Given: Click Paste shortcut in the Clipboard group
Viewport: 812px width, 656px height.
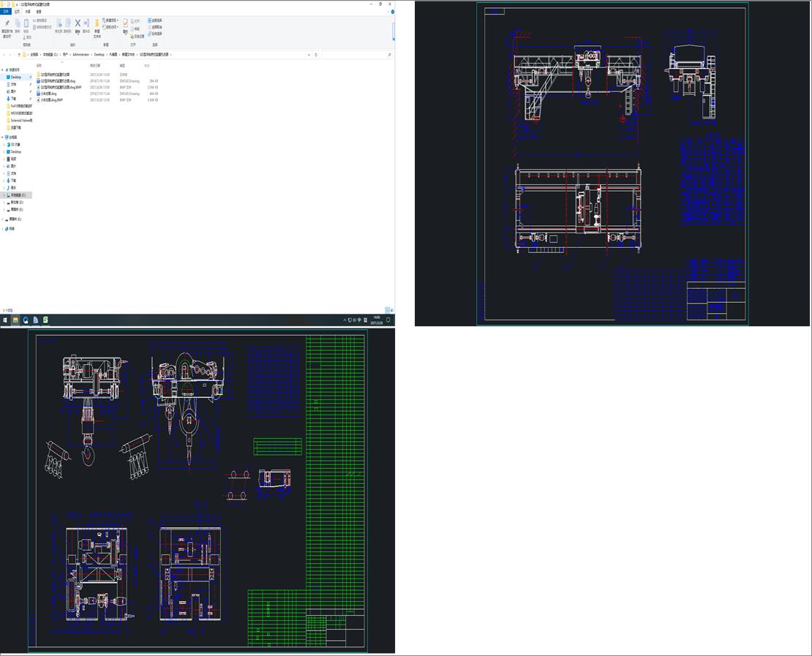Looking at the screenshot, I should pyautogui.click(x=42, y=27).
